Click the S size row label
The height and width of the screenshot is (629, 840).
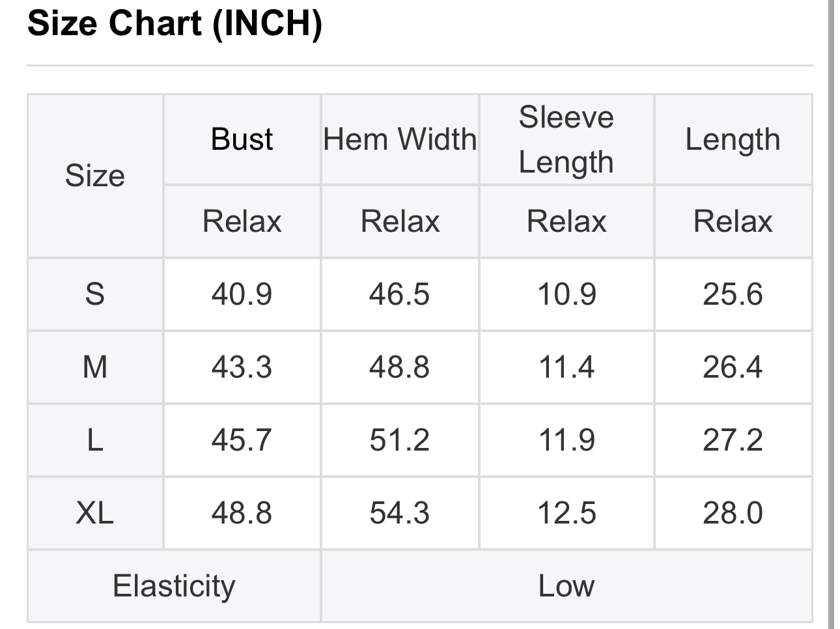[95, 294]
